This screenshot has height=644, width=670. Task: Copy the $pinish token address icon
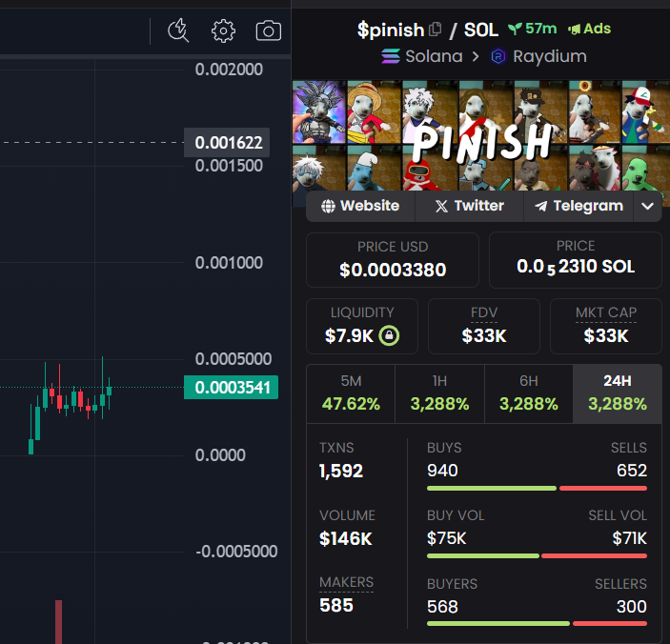pos(435,29)
